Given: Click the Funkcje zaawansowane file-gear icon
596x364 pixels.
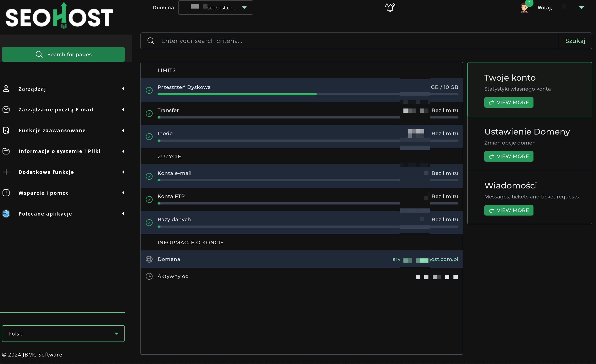Looking at the screenshot, I should tap(6, 131).
